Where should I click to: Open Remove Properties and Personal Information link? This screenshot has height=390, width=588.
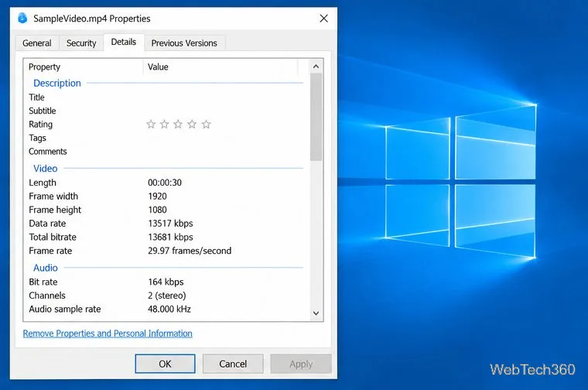click(108, 334)
